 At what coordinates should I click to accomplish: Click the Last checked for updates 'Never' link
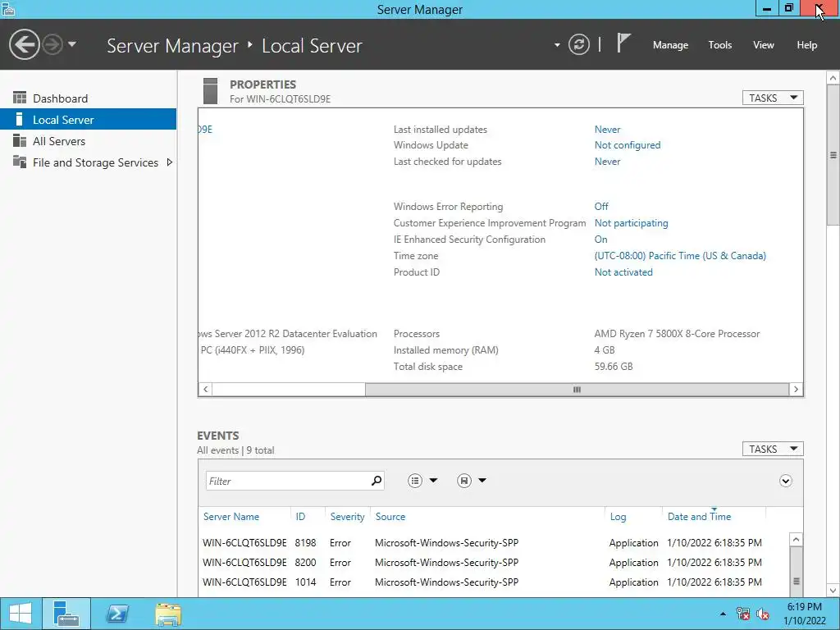click(607, 162)
